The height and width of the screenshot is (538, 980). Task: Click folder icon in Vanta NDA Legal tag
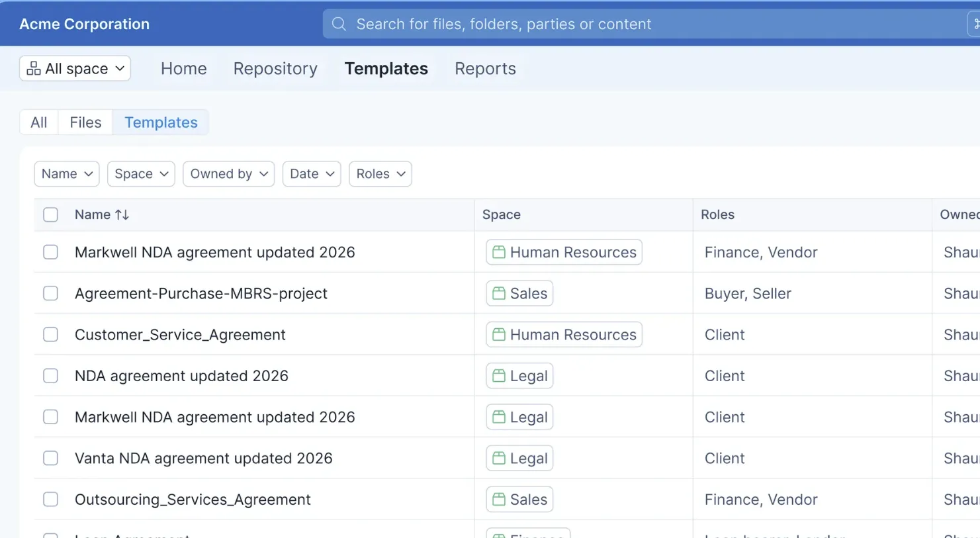coord(499,458)
